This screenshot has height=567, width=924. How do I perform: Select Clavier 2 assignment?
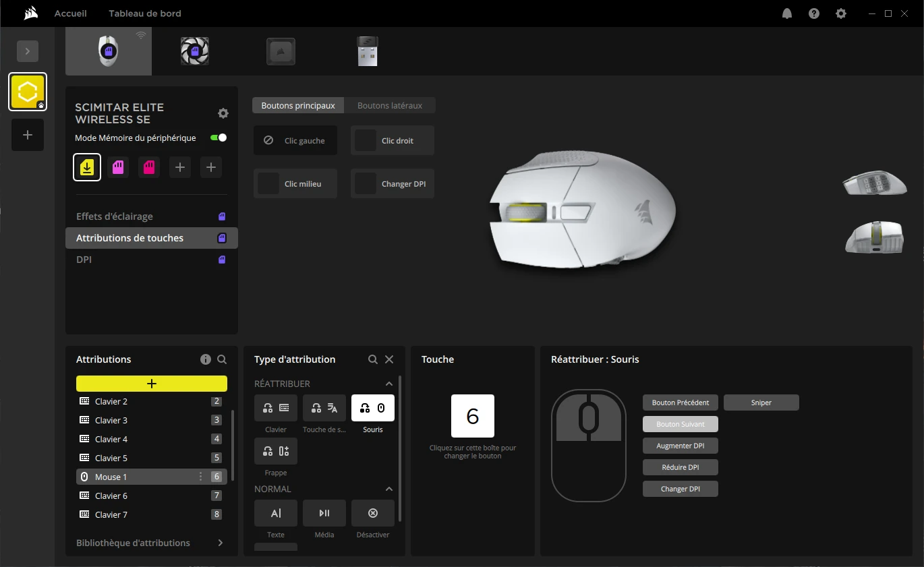coord(152,401)
